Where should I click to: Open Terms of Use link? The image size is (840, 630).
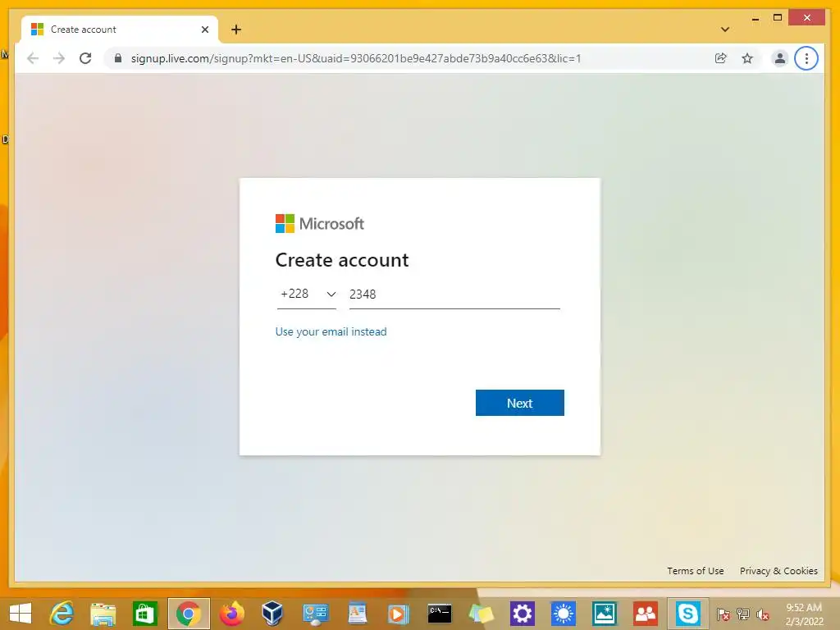tap(695, 571)
